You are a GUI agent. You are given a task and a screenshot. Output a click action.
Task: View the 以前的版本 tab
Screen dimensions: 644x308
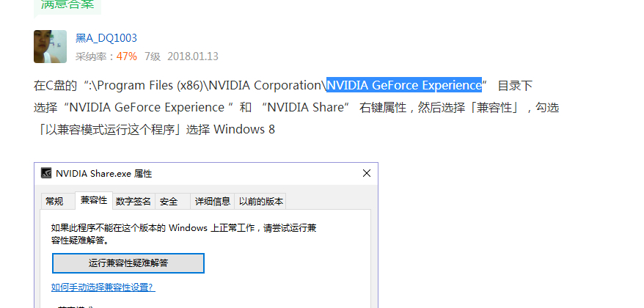261,202
